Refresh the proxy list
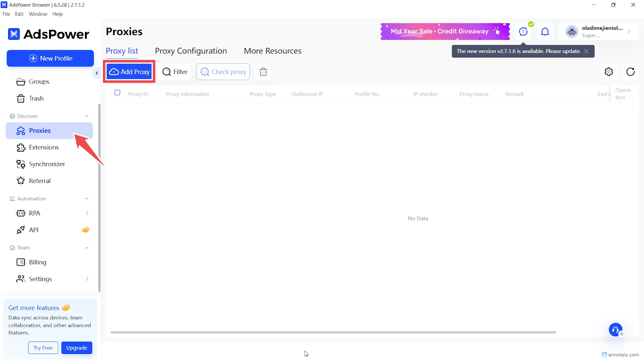Viewport: 644px width, 362px height. tap(630, 72)
